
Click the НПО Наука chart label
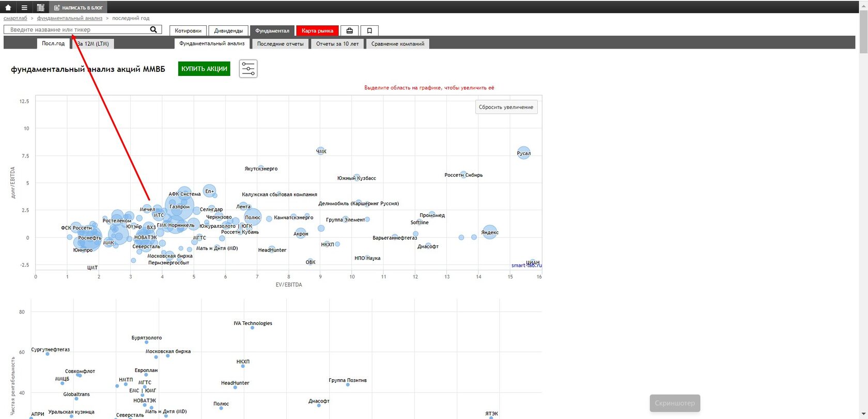[x=367, y=258]
